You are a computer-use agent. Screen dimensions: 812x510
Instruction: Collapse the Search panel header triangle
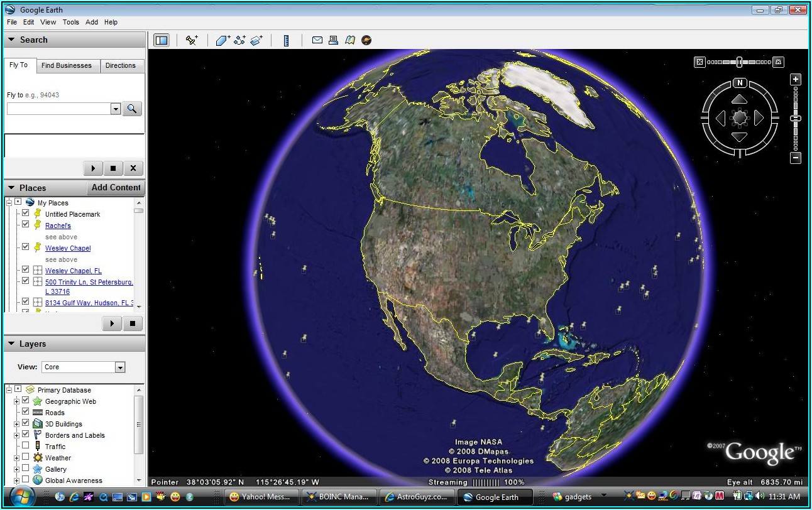coord(11,40)
